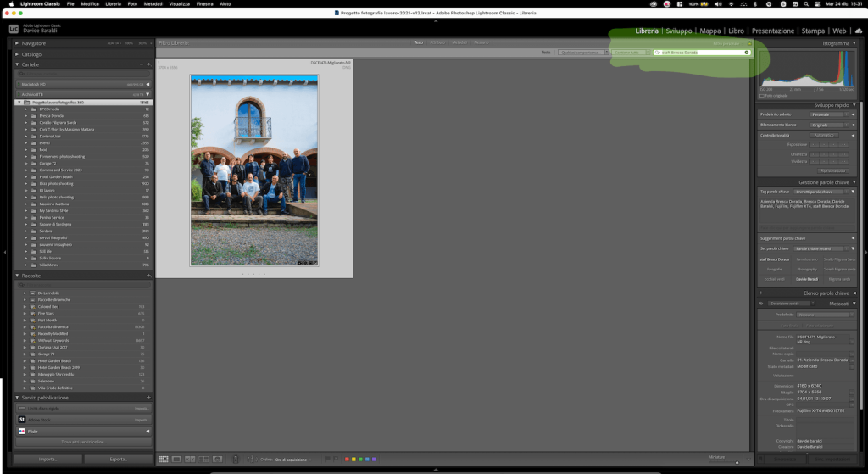This screenshot has height=474, width=868.
Task: Open Spotlight search in the menu bar
Action: pos(806,4)
